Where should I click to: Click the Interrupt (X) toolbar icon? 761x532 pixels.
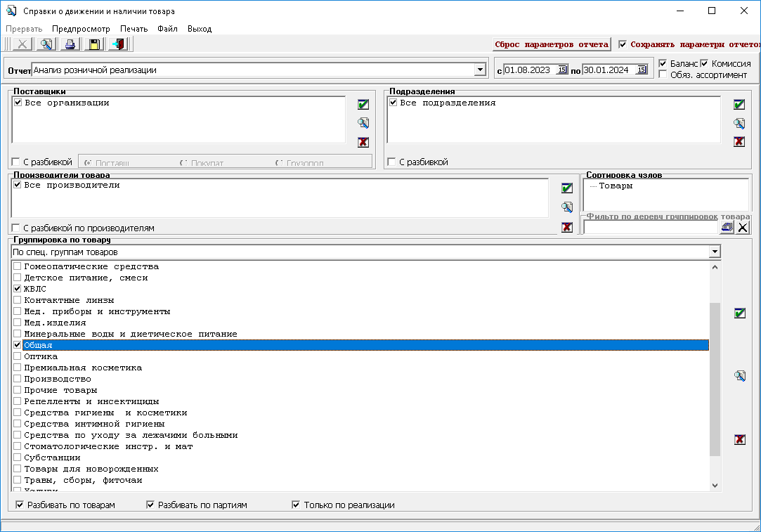[22, 44]
